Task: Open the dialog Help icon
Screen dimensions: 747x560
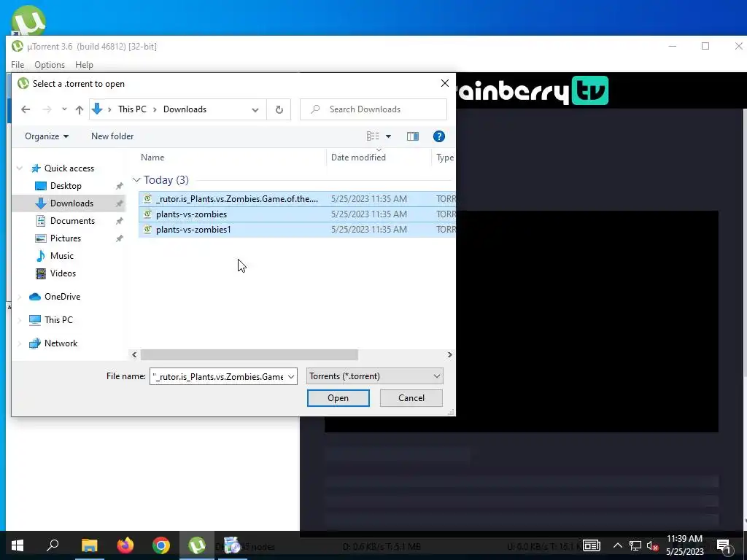Action: coord(438,136)
